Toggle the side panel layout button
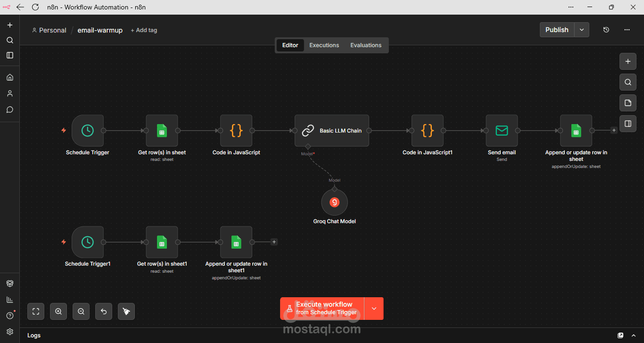The width and height of the screenshot is (644, 343). coord(627,124)
